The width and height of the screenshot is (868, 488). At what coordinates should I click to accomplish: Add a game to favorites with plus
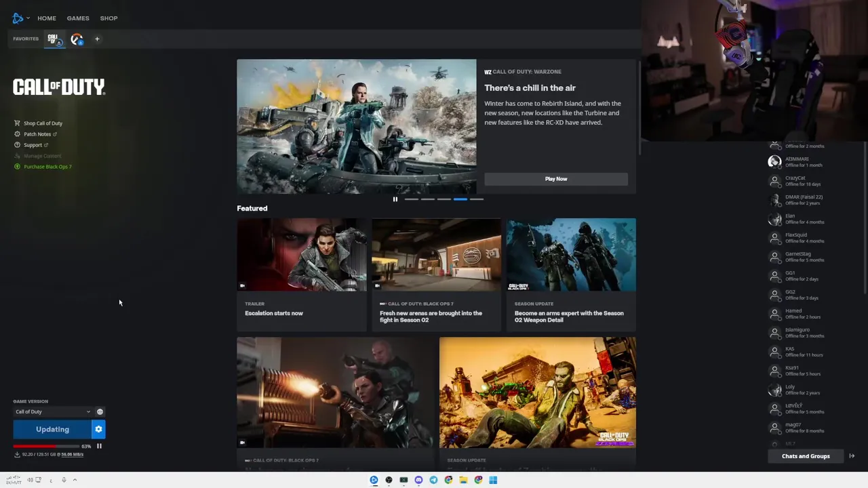pyautogui.click(x=97, y=39)
